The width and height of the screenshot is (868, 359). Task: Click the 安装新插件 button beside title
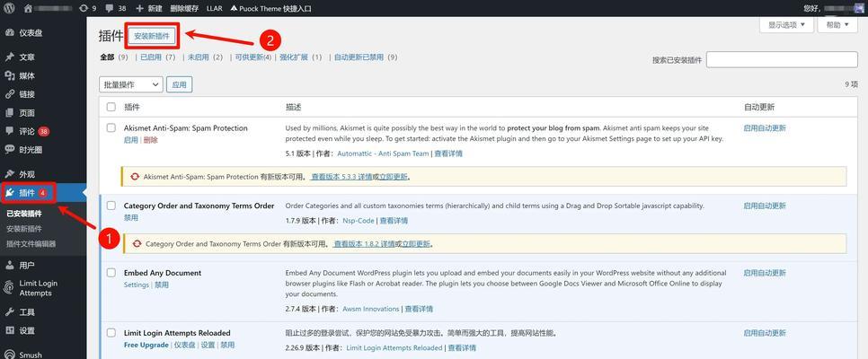(152, 36)
